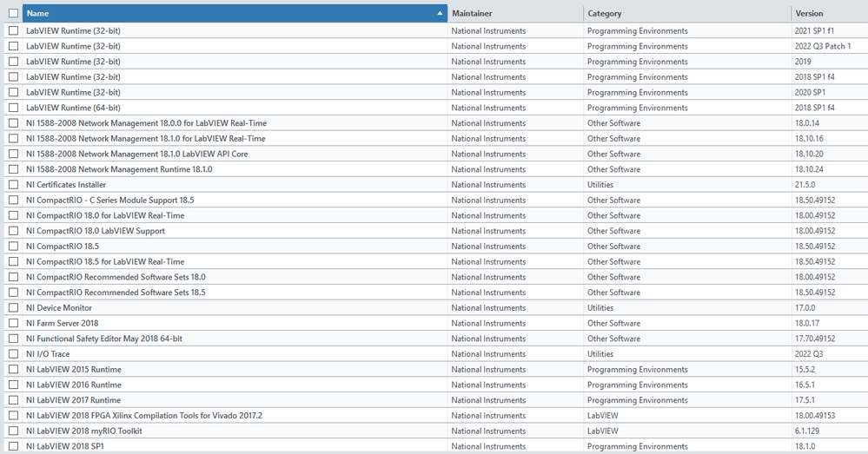Check the box for NI LabVIEW 2017 Runtime
The height and width of the screenshot is (454, 868).
[13, 400]
